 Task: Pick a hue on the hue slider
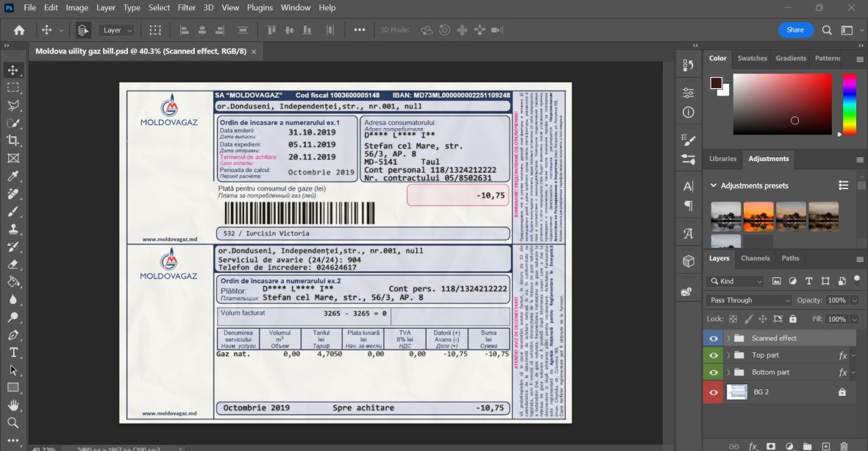pyautogui.click(x=849, y=104)
